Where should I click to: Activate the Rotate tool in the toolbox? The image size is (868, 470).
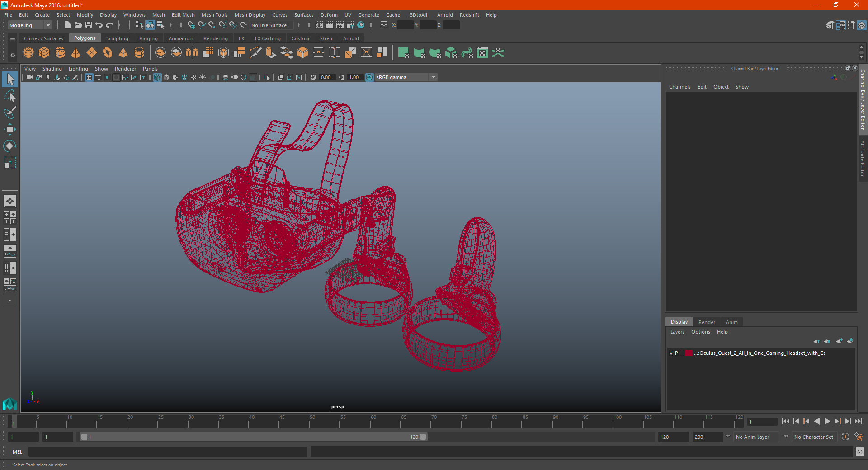click(9, 146)
